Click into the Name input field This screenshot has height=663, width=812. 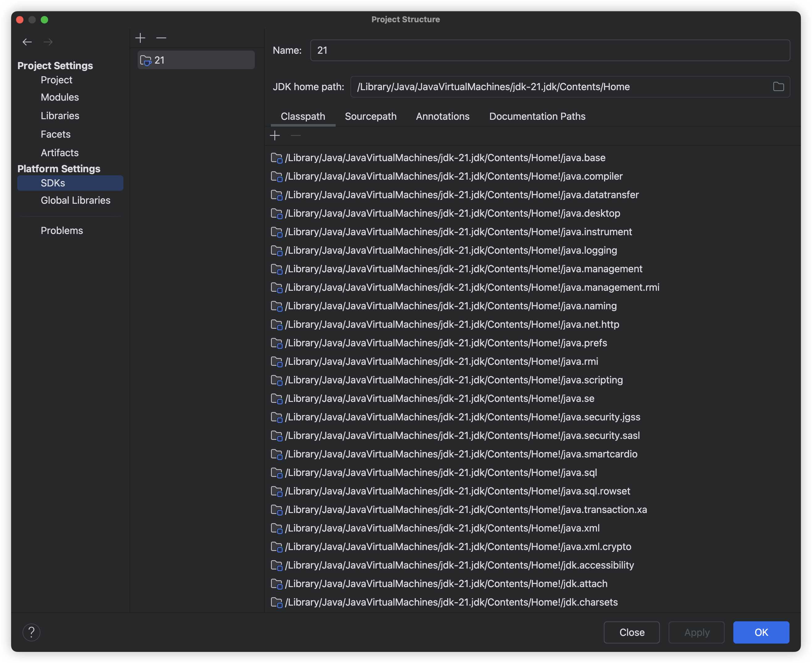point(550,50)
